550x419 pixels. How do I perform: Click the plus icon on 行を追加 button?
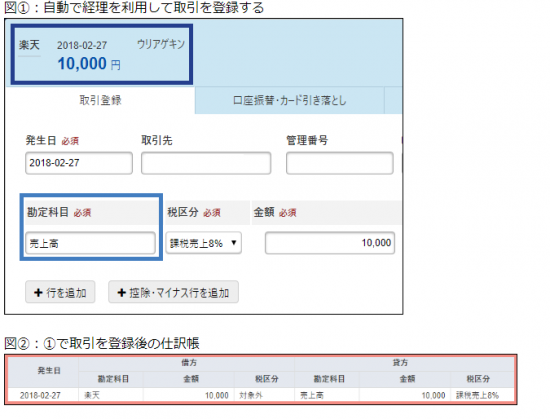pyautogui.click(x=38, y=292)
